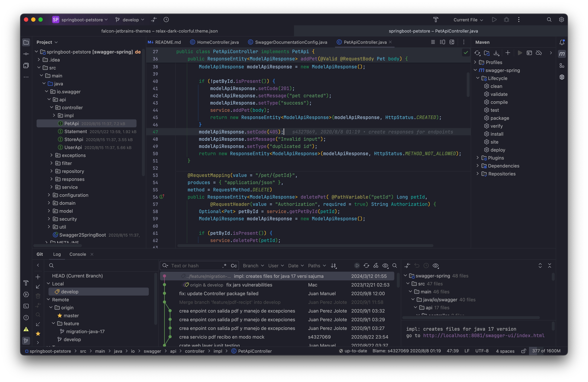Open the Maven add project plus icon
The height and width of the screenshot is (382, 588).
[x=508, y=53]
